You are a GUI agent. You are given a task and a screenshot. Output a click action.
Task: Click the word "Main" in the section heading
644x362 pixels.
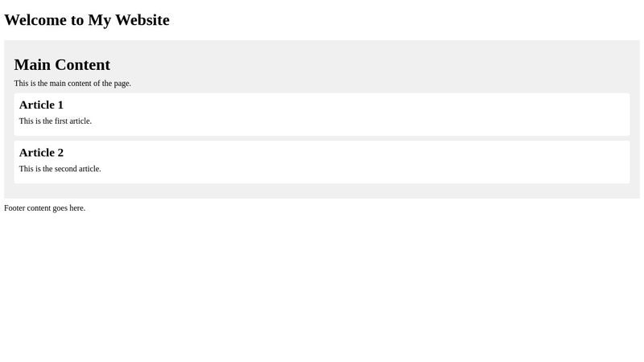point(31,65)
